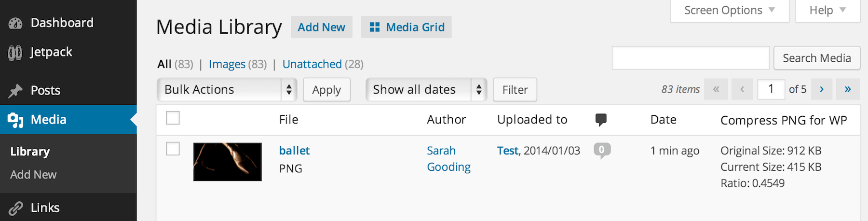Jump to last page double arrow
The height and width of the screenshot is (221, 868).
848,89
